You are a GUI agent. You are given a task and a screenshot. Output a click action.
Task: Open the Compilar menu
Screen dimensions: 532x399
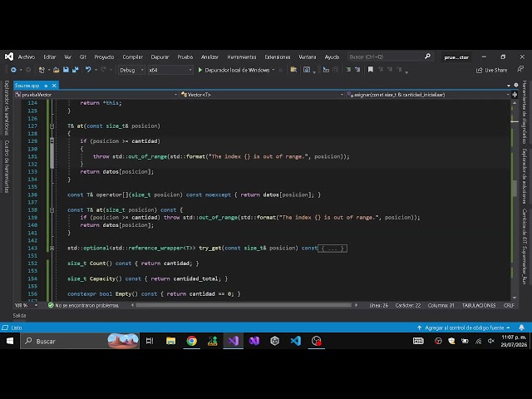coord(133,57)
